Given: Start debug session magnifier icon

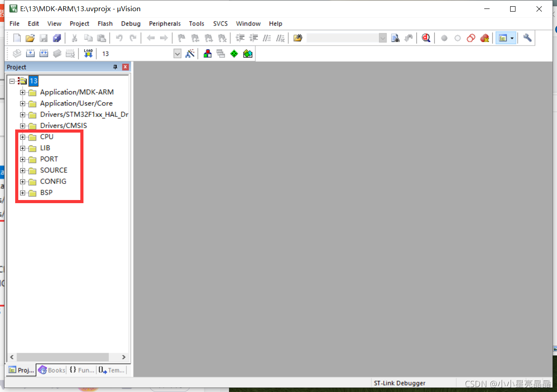Looking at the screenshot, I should pos(426,38).
